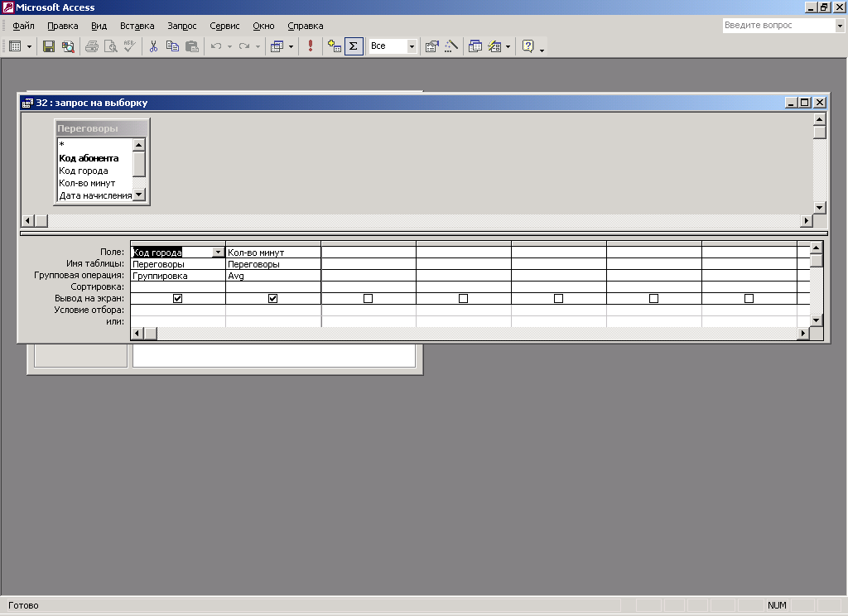
Task: Click the 'Введите вопрос' help search box
Action: (x=778, y=26)
